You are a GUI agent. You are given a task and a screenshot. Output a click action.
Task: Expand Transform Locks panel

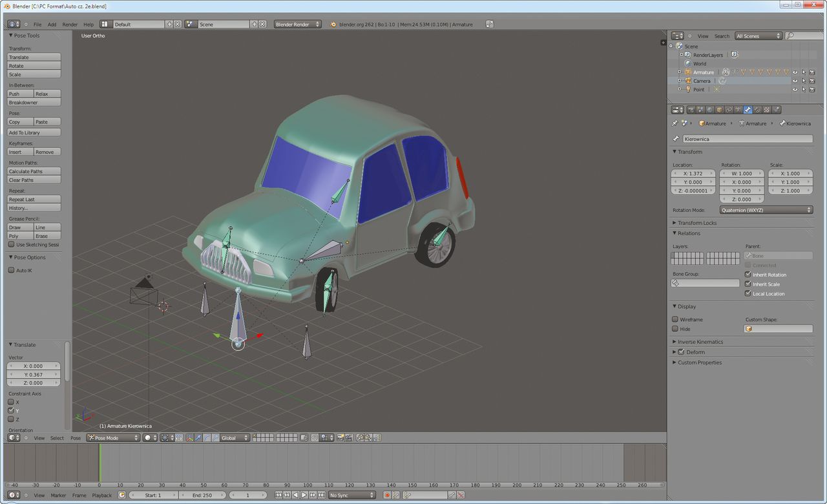point(697,223)
